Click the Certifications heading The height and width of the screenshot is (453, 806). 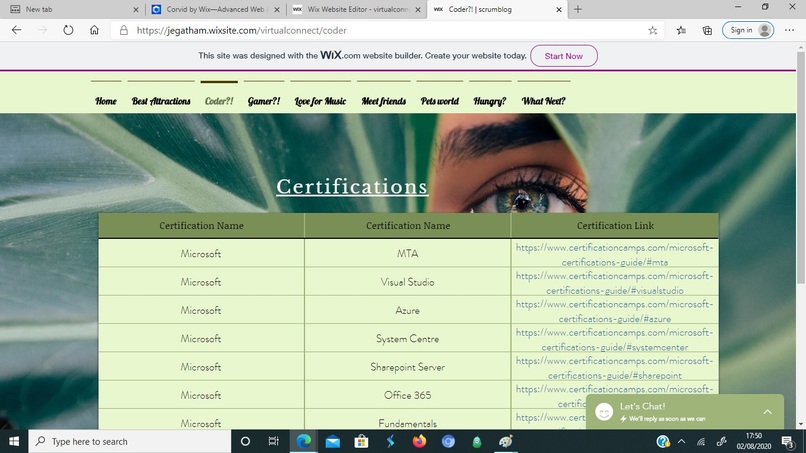coord(352,186)
